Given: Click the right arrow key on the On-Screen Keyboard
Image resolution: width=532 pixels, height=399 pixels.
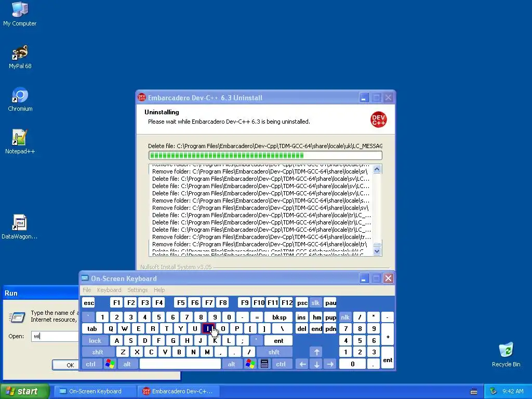Looking at the screenshot, I should coord(330,364).
